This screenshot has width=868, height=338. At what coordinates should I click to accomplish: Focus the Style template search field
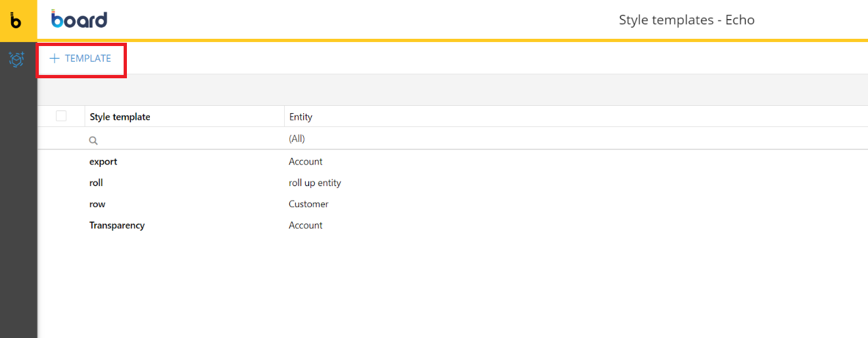pos(184,139)
